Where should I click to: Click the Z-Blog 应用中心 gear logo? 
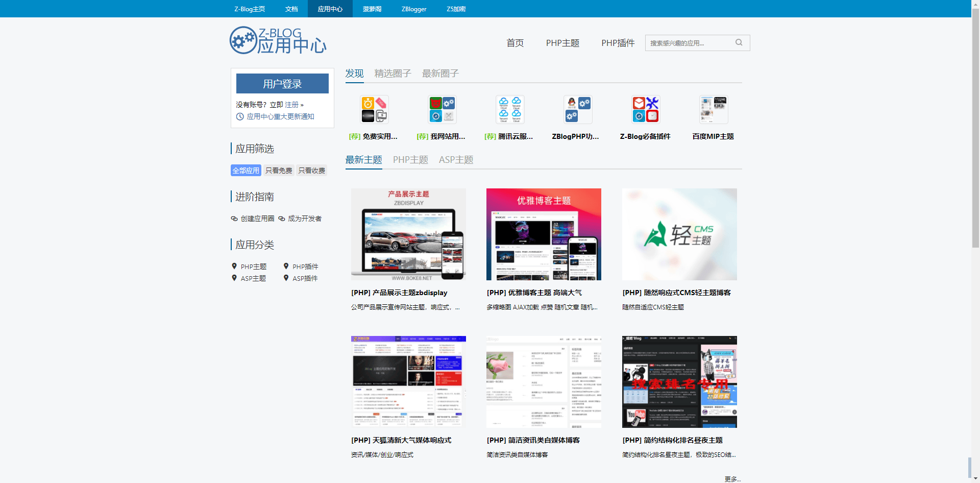pyautogui.click(x=278, y=41)
